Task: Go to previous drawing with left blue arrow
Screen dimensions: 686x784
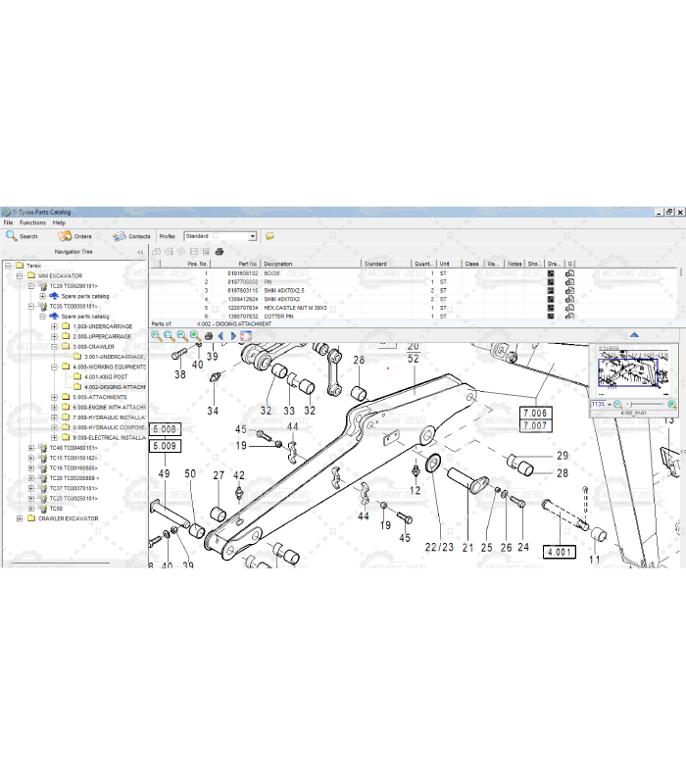Action: point(220,336)
